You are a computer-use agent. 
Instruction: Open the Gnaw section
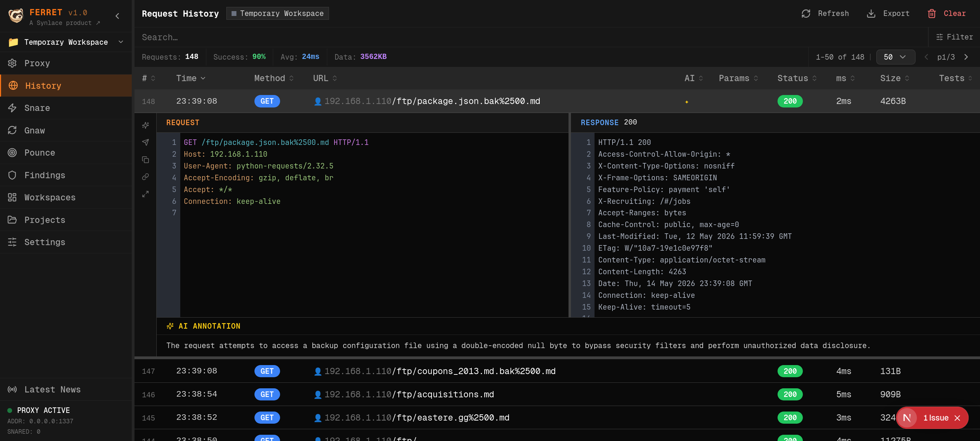66,130
